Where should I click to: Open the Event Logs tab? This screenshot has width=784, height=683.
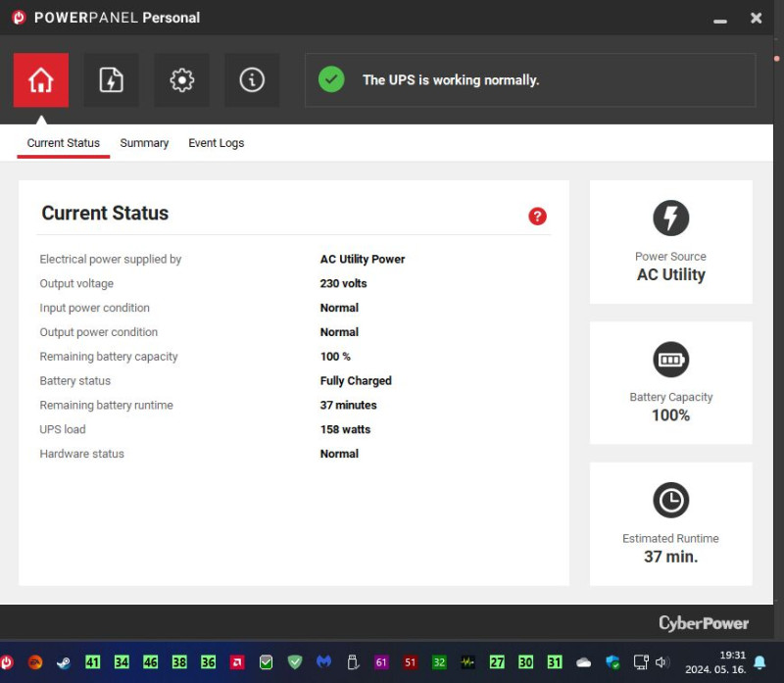pos(216,143)
